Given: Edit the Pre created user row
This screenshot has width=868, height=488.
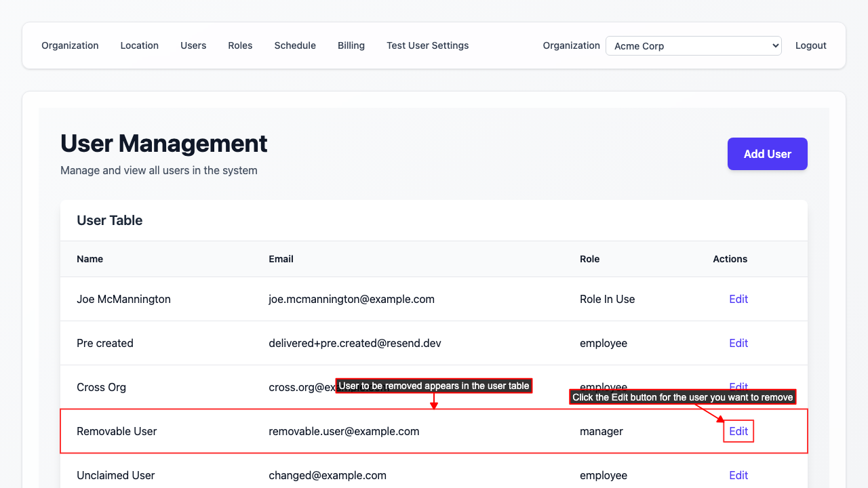Looking at the screenshot, I should [738, 343].
